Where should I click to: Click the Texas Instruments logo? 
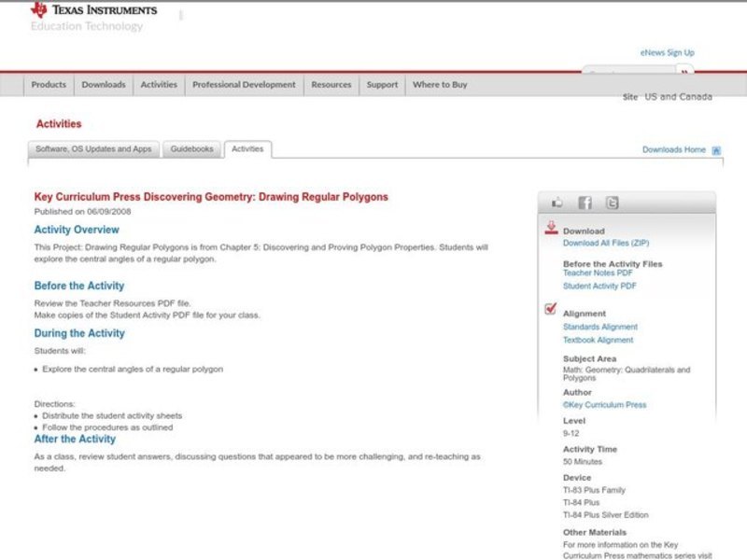click(x=93, y=10)
